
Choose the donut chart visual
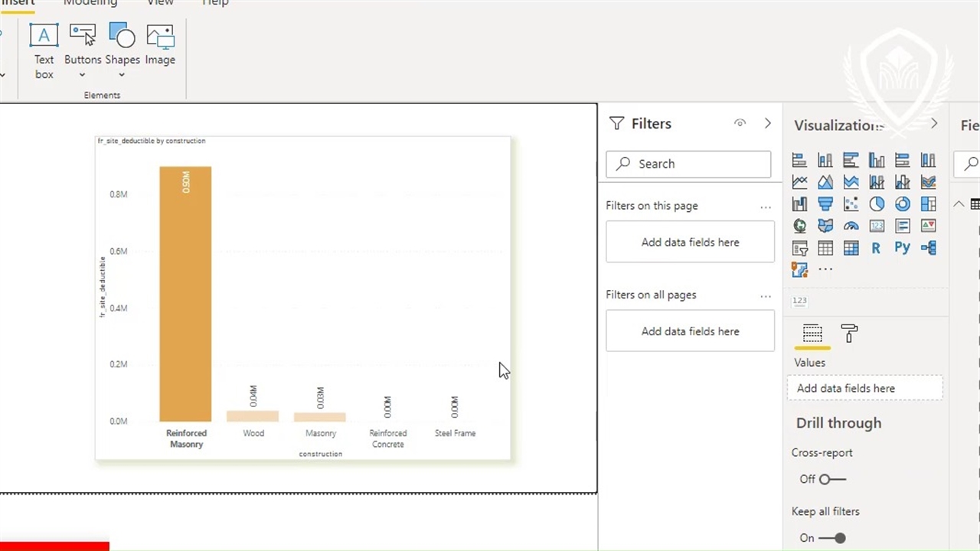click(x=903, y=204)
